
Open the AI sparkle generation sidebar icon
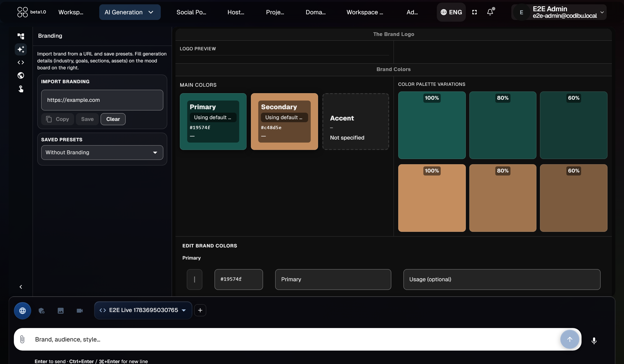click(21, 49)
